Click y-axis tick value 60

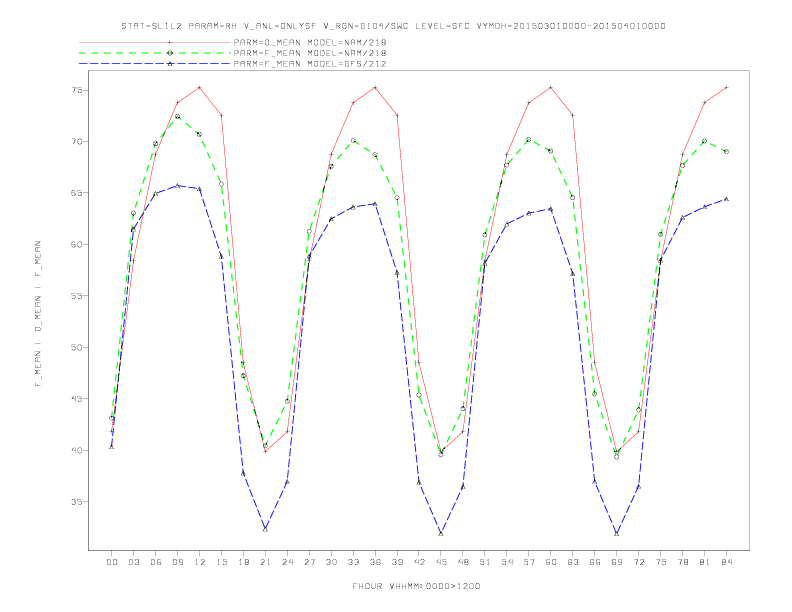coord(77,244)
